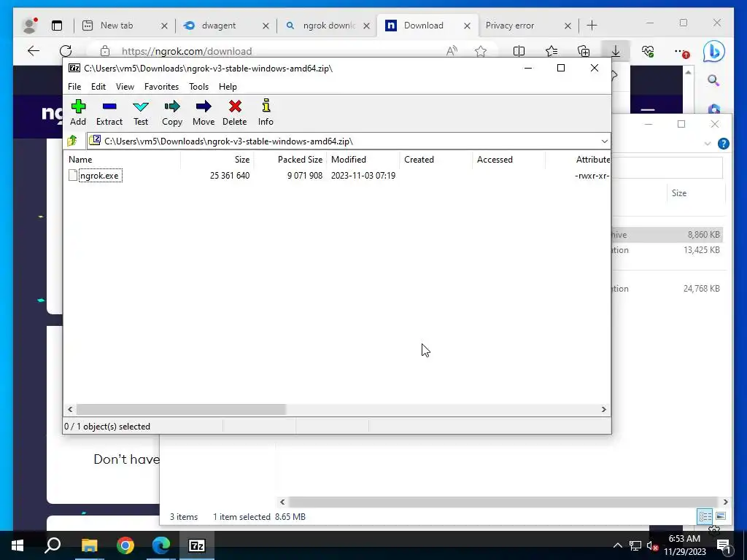Open Windows taskbar search

53,545
